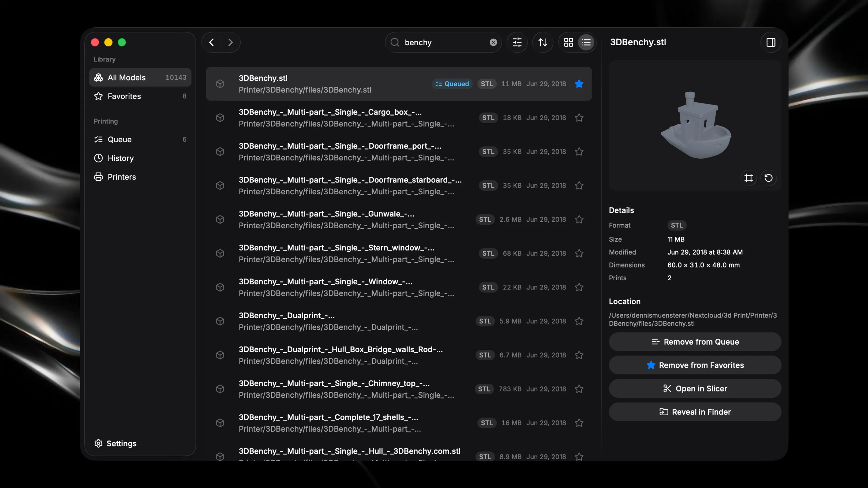
Task: Click the 10143 count beside All Models
Action: tap(176, 78)
